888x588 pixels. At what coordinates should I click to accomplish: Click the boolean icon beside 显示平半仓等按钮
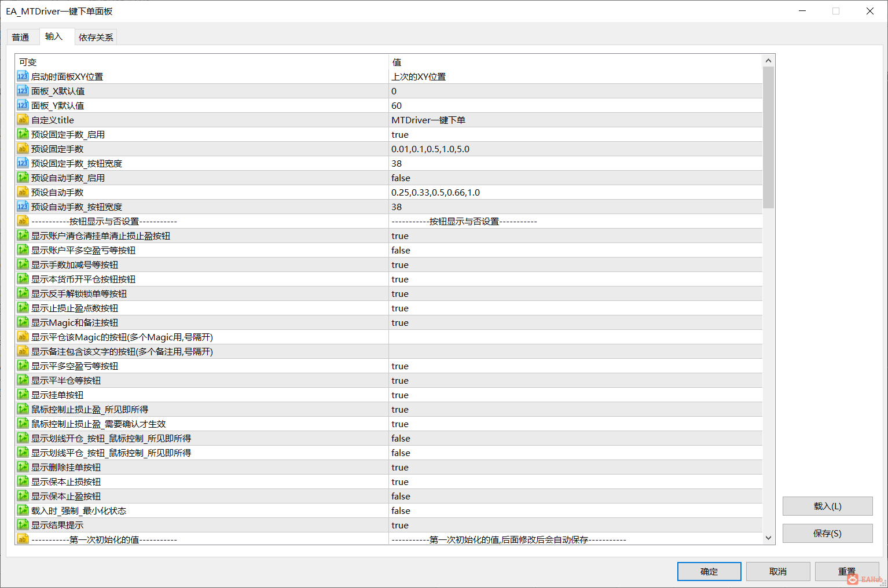(23, 380)
